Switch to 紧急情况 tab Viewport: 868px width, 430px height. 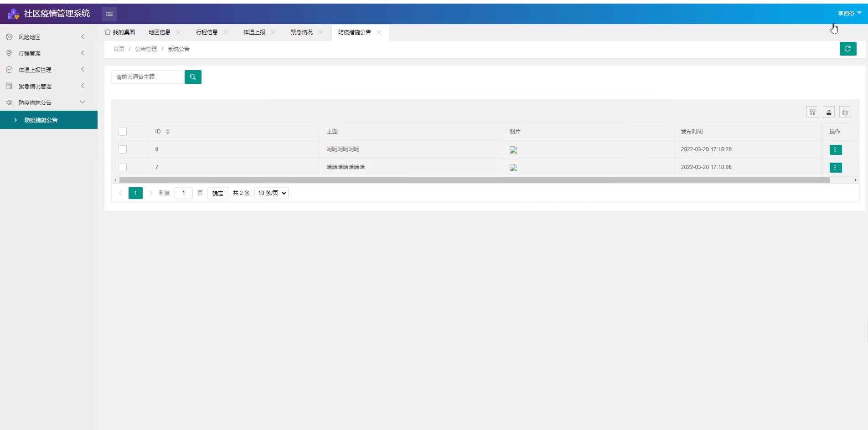coord(302,32)
